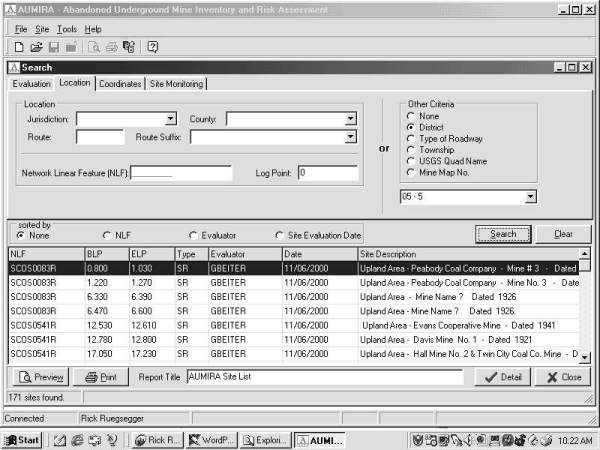This screenshot has height=450, width=600.
Task: Click the Open folder toolbar icon
Action: 36,47
